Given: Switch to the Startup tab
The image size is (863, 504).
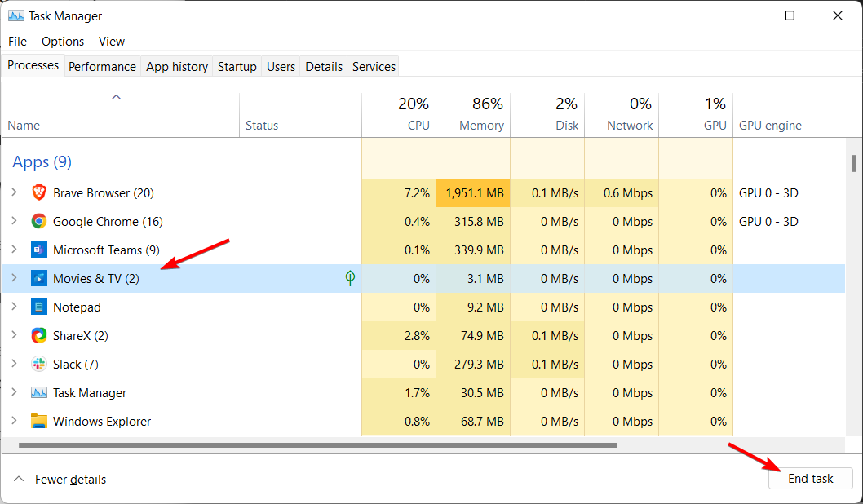Looking at the screenshot, I should (x=237, y=67).
